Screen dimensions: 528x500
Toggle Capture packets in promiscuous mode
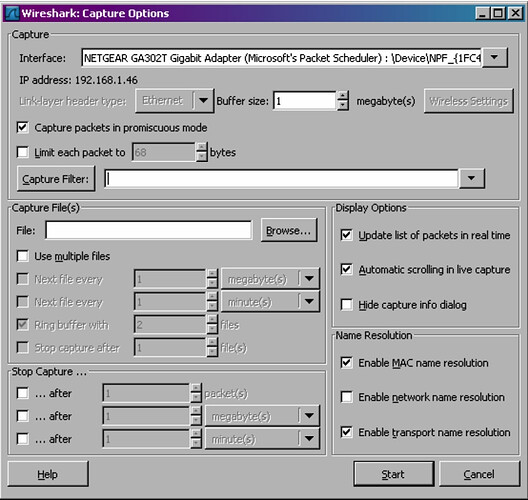pos(23,128)
